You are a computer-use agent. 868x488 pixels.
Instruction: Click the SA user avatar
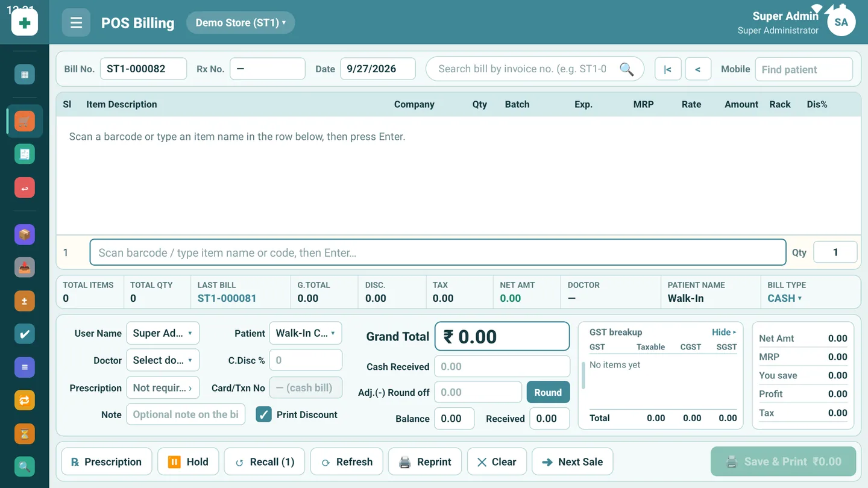(x=841, y=23)
